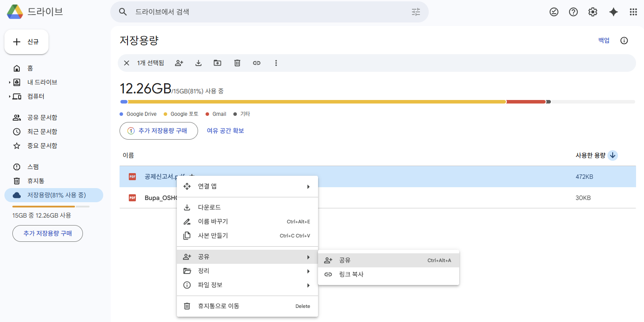Screen dimensions: 644x322
Task: Click the sidebar 추가 저장용량 구매 button
Action: pos(48,233)
